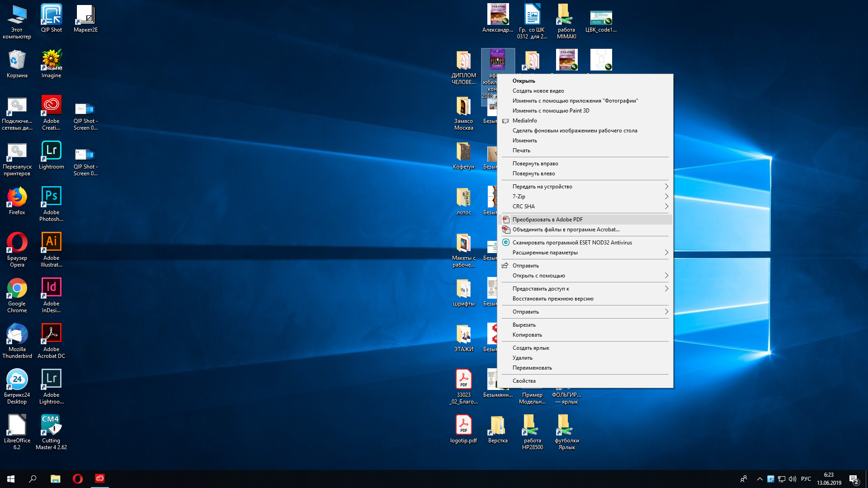Screen dimensions: 868x488
Task: Choose Изменить с помощью Paint 3D
Action: [585, 111]
